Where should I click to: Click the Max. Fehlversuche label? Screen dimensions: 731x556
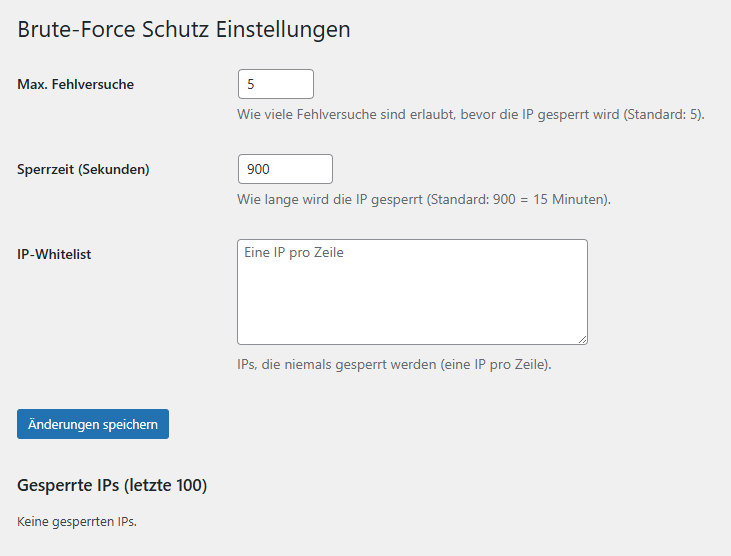tap(76, 84)
